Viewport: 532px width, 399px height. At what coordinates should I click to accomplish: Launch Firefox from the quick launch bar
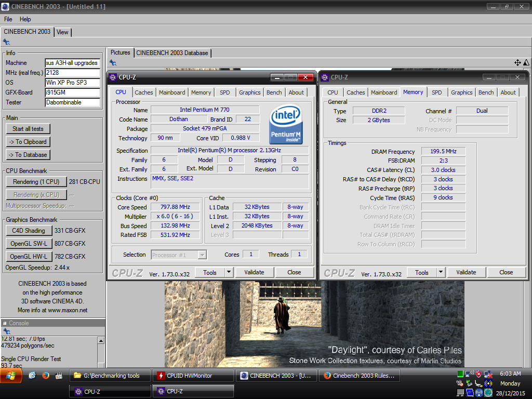(x=46, y=376)
